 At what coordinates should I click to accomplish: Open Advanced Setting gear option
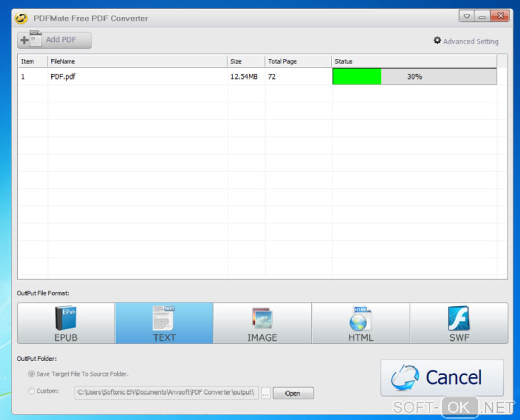click(x=466, y=41)
